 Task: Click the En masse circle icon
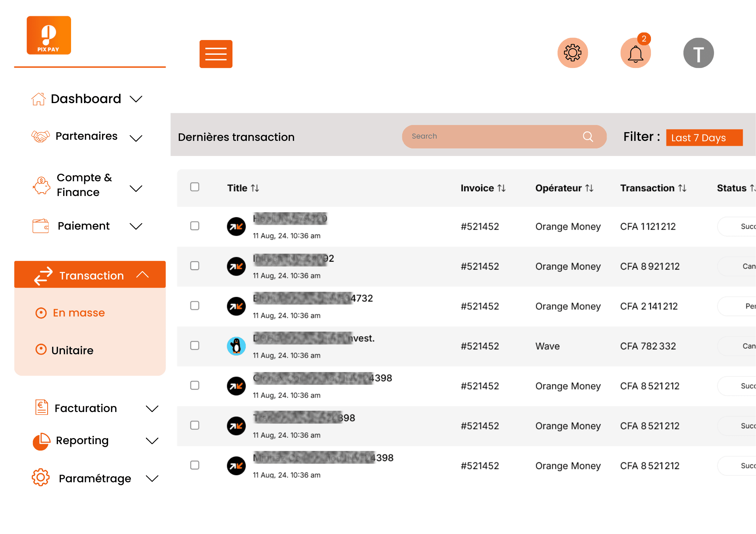[41, 313]
